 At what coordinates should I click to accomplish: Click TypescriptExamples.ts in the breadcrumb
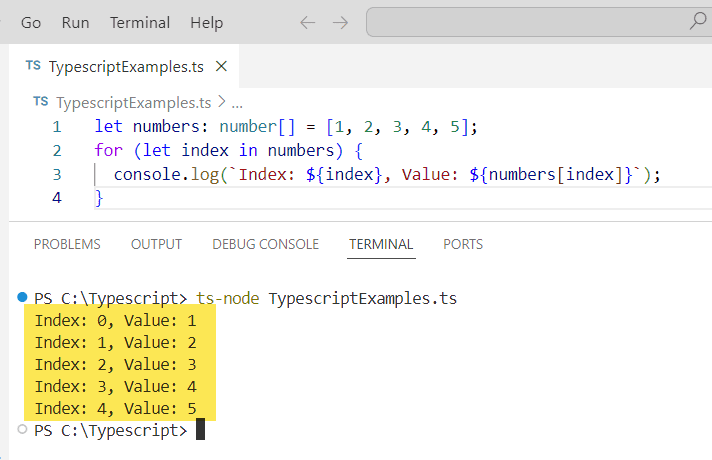coord(134,103)
